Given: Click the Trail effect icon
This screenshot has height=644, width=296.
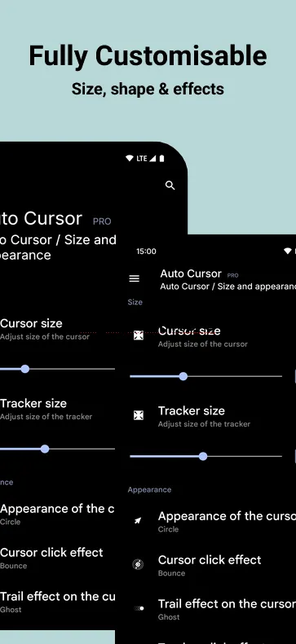Looking at the screenshot, I should pos(139,608).
